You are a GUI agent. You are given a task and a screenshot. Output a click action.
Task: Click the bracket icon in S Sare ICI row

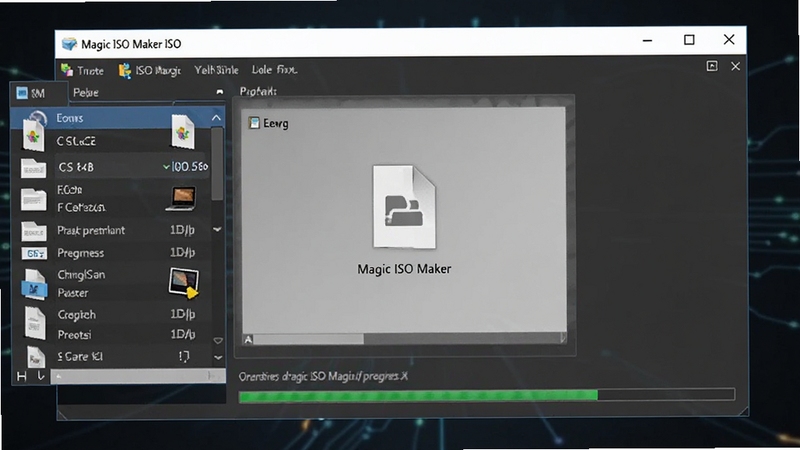click(184, 356)
